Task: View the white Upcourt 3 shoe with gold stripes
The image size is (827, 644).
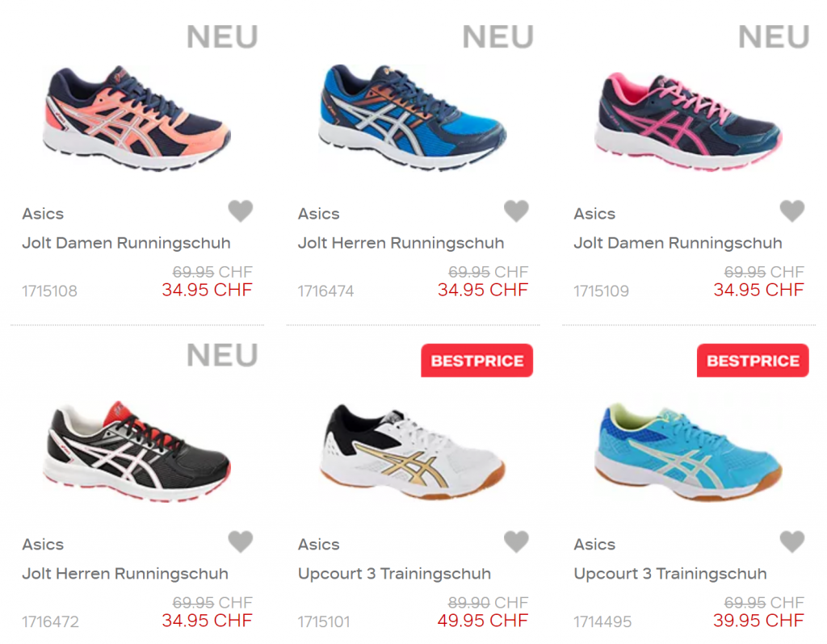Action: [413, 452]
